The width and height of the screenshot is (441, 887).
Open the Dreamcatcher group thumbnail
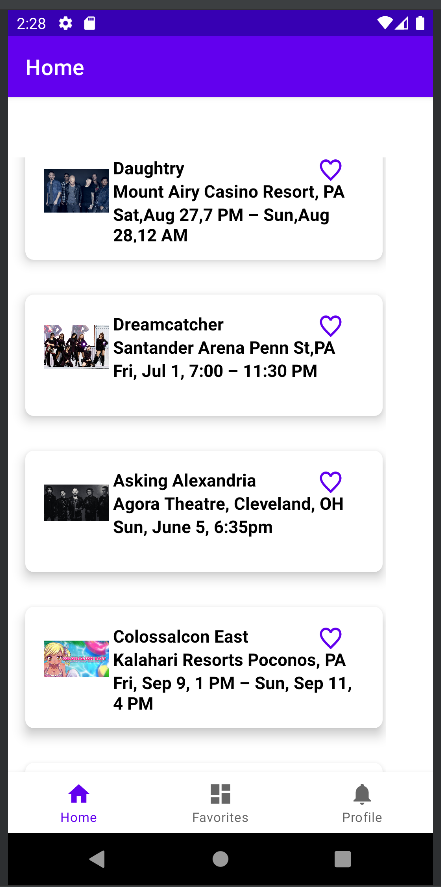76,347
